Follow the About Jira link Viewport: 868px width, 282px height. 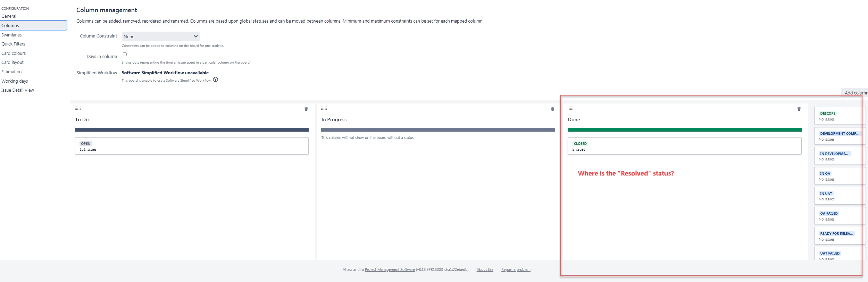click(485, 269)
